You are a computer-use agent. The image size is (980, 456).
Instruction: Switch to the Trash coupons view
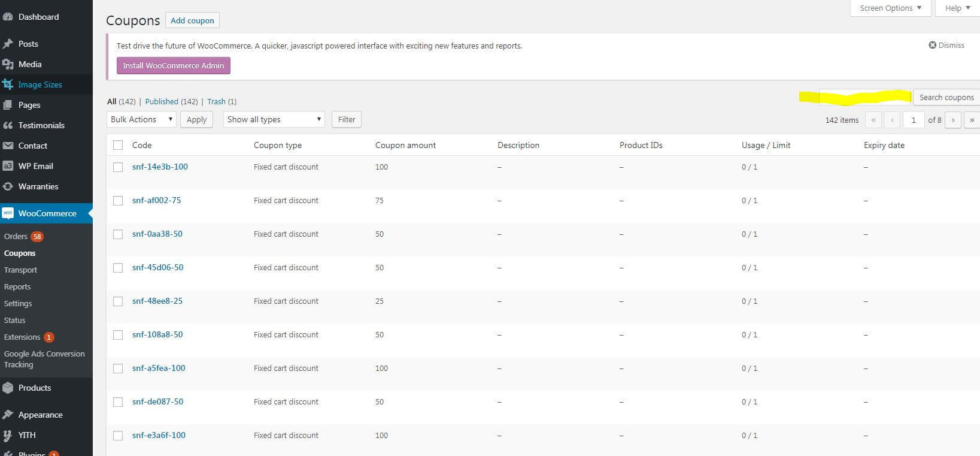click(216, 101)
